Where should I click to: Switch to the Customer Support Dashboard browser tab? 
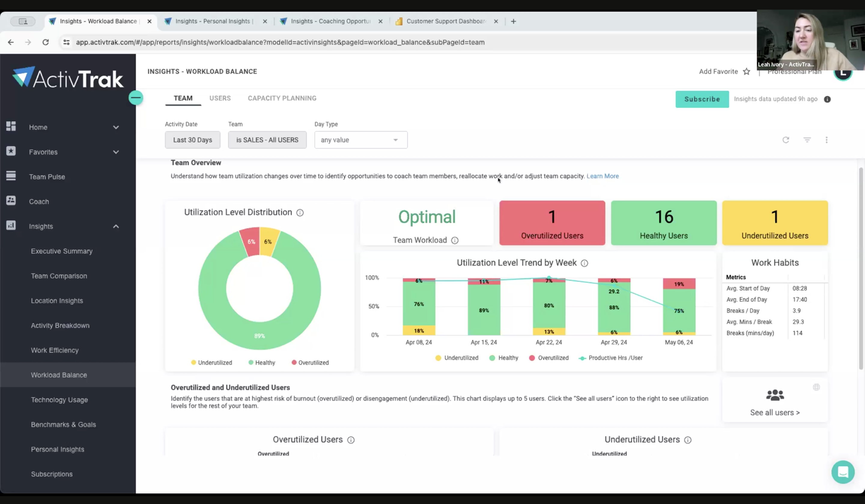447,21
